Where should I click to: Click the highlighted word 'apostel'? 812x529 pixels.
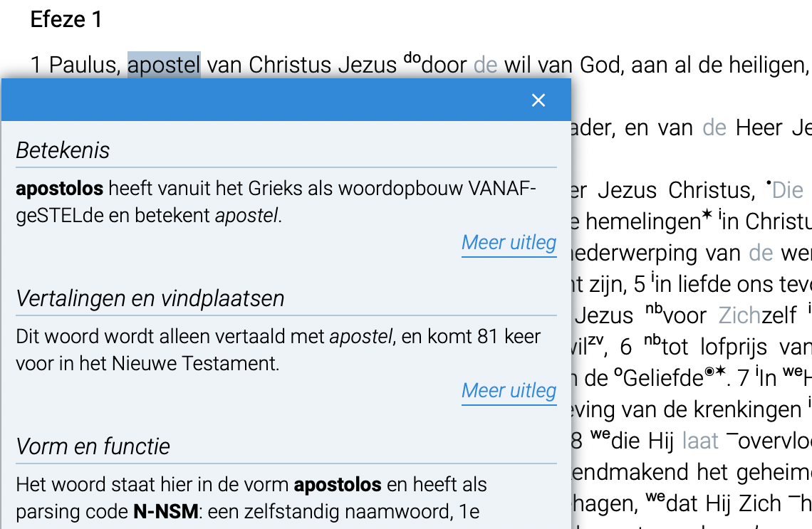(164, 66)
